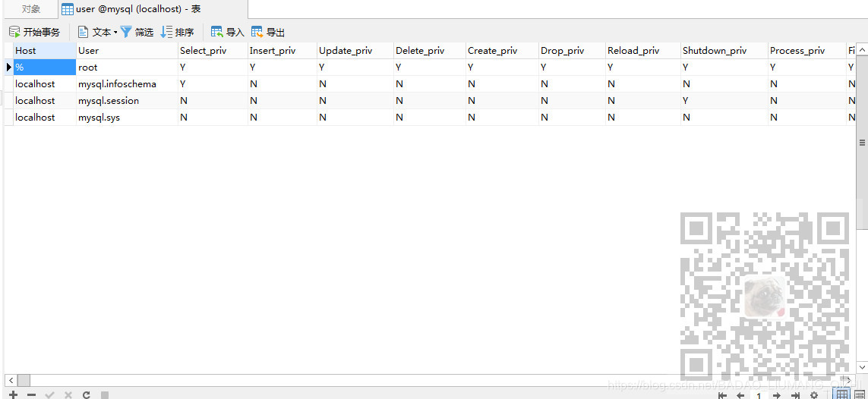Select the 'root' User cell
Image resolution: width=868 pixels, height=399 pixels.
click(x=127, y=68)
